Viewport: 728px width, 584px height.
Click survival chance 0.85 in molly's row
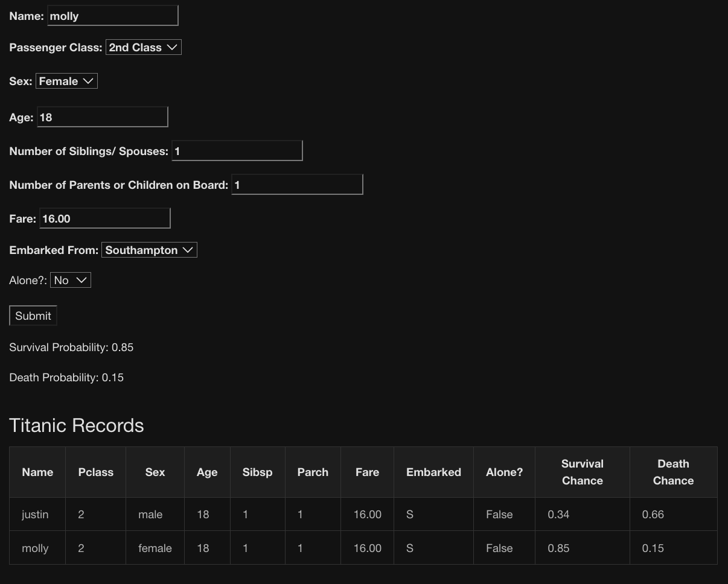pyautogui.click(x=583, y=548)
